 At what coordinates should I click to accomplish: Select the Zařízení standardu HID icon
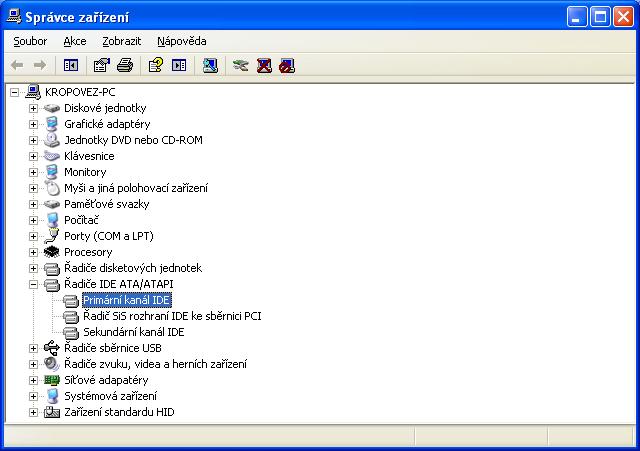coord(52,412)
